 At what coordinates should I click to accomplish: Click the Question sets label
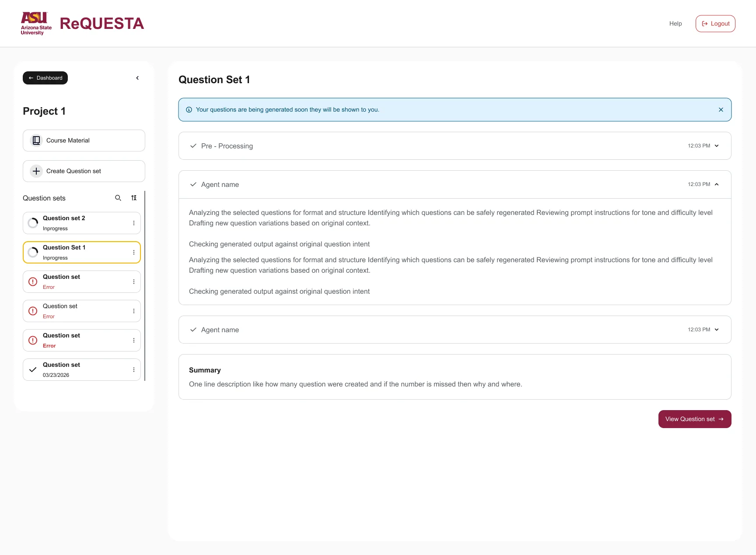pos(44,198)
